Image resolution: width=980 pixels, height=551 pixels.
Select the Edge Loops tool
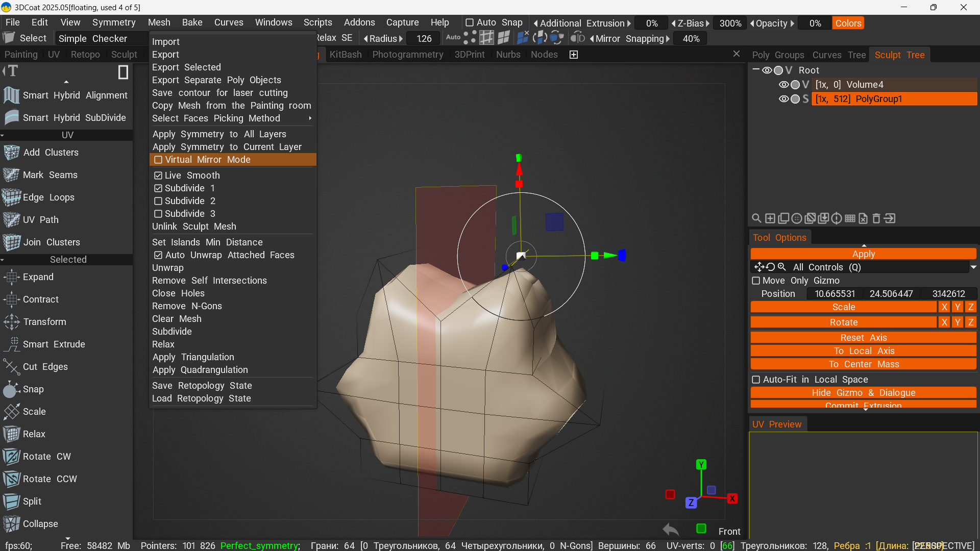(48, 197)
